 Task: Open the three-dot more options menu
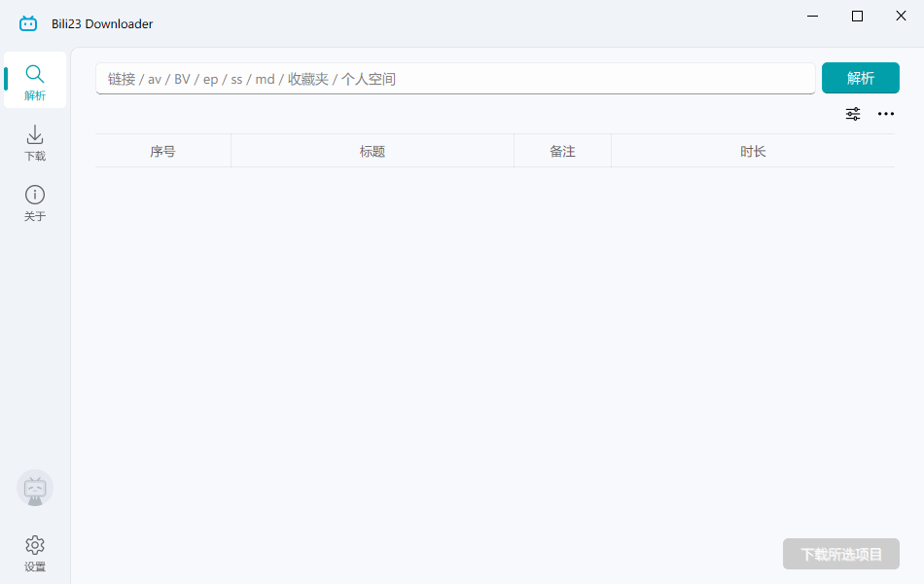coord(886,114)
